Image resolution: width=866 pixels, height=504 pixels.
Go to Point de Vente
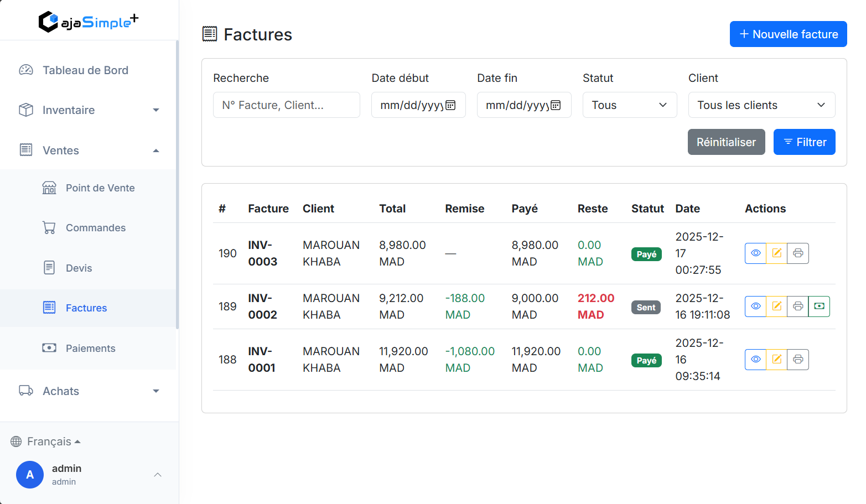(x=100, y=188)
